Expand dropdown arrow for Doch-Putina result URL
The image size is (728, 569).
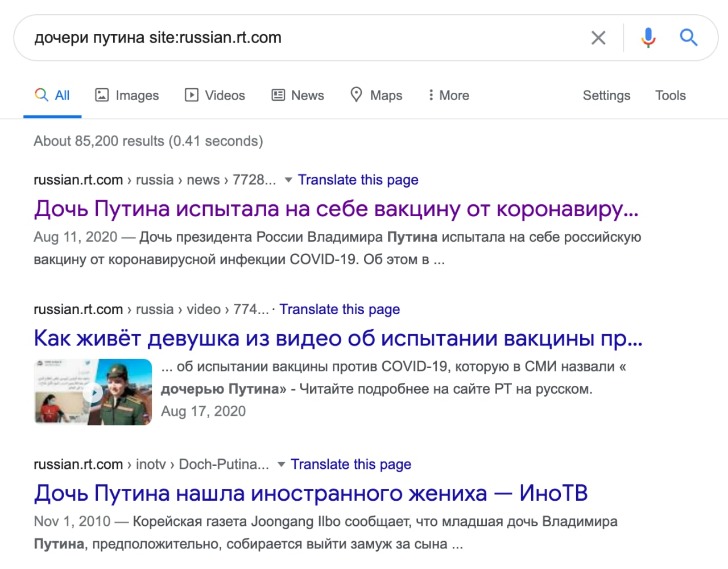point(281,465)
